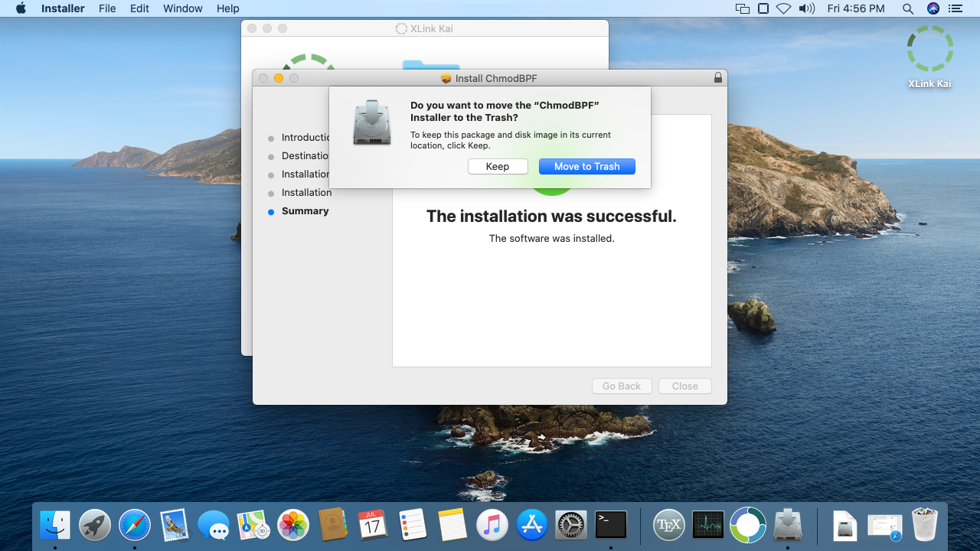Open the Apple menu
The image size is (980, 551).
pyautogui.click(x=21, y=8)
